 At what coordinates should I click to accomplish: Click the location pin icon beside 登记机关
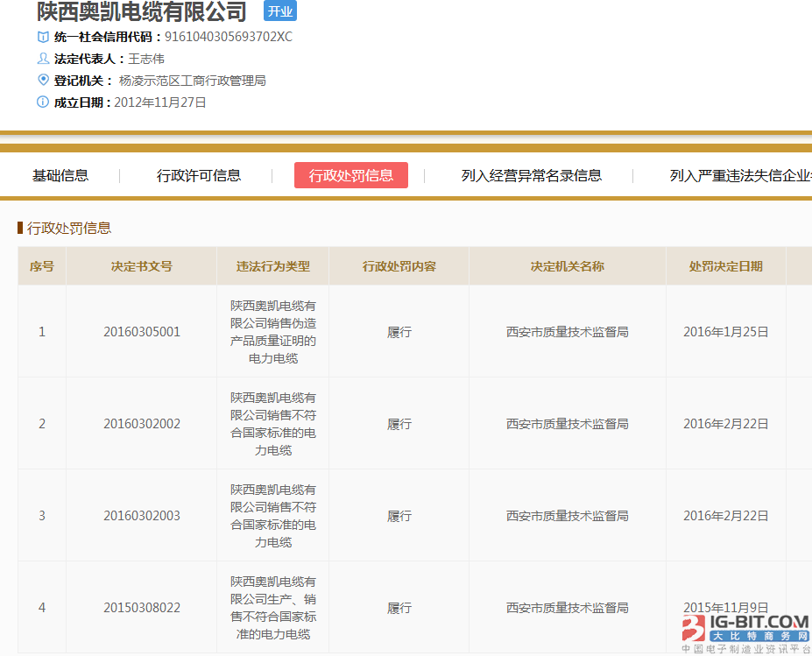click(41, 80)
